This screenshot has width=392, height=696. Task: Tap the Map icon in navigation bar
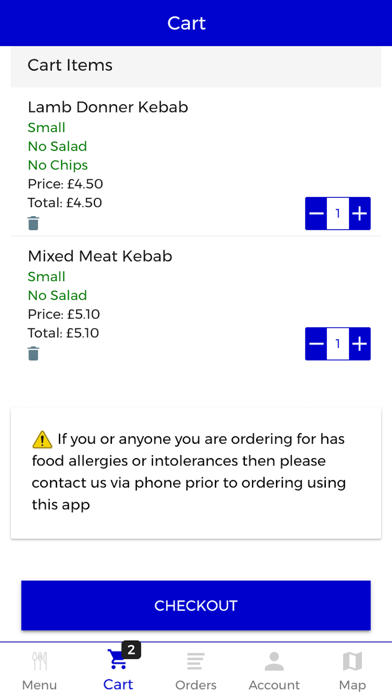point(352,661)
